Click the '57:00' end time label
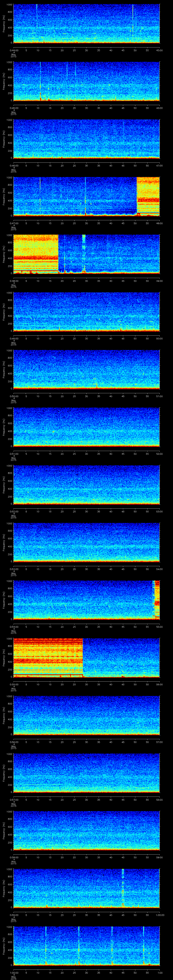 point(160,742)
